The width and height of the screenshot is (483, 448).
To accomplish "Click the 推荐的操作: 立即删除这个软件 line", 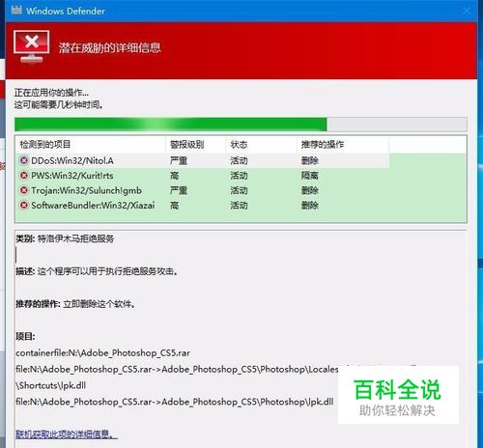I will 75,304.
